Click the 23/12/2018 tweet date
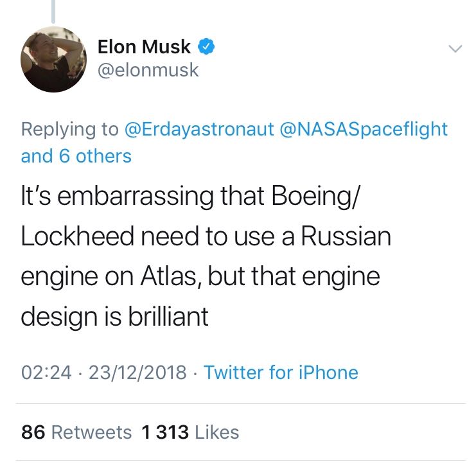 pyautogui.click(x=137, y=373)
